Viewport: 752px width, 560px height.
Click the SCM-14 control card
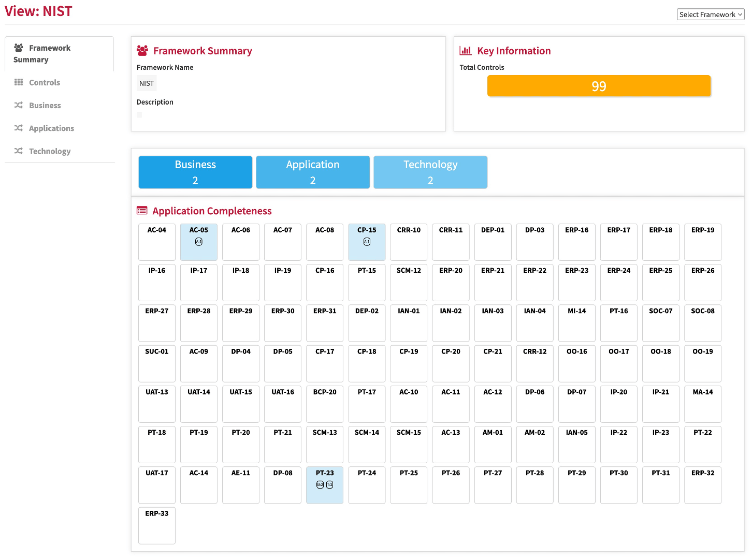click(367, 445)
